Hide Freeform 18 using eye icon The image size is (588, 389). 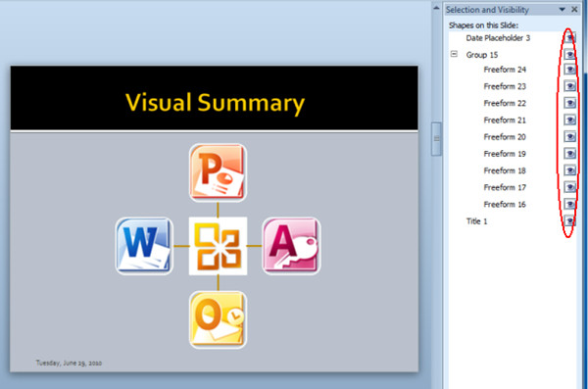coord(570,170)
